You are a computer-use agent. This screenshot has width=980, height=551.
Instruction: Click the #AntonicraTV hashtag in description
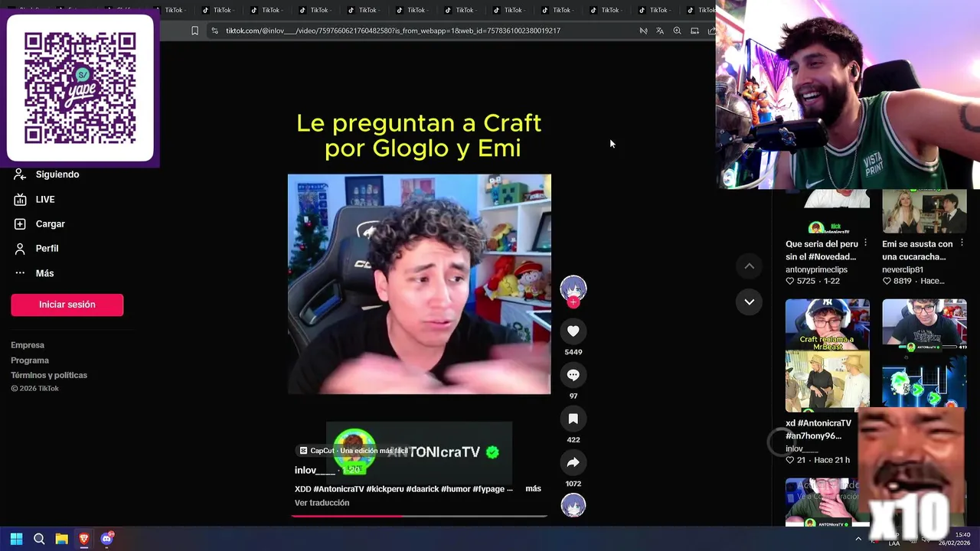click(x=338, y=488)
